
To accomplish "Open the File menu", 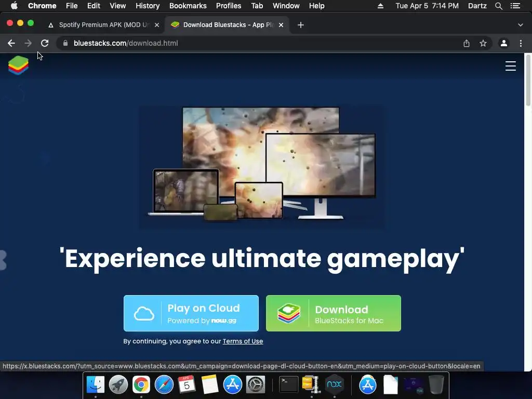I will point(72,6).
